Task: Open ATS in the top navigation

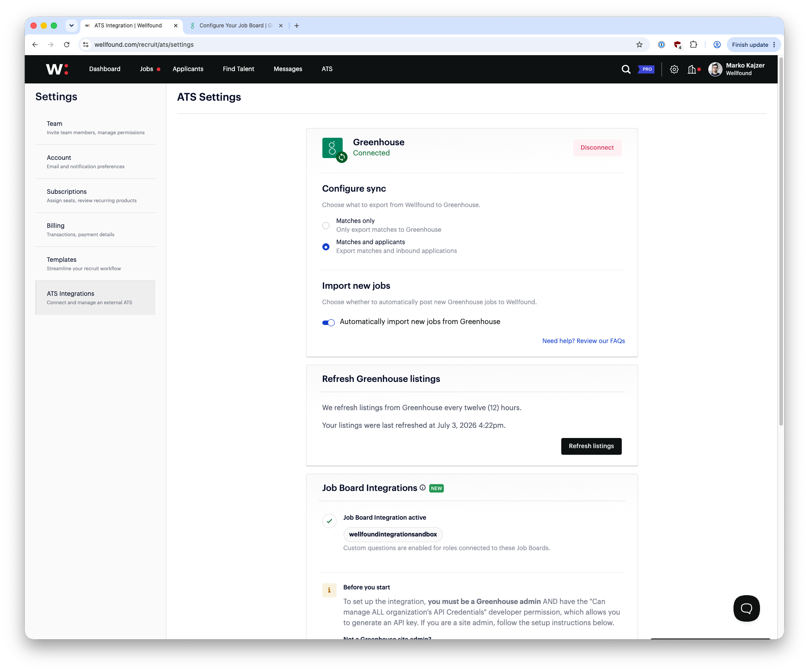Action: [327, 69]
